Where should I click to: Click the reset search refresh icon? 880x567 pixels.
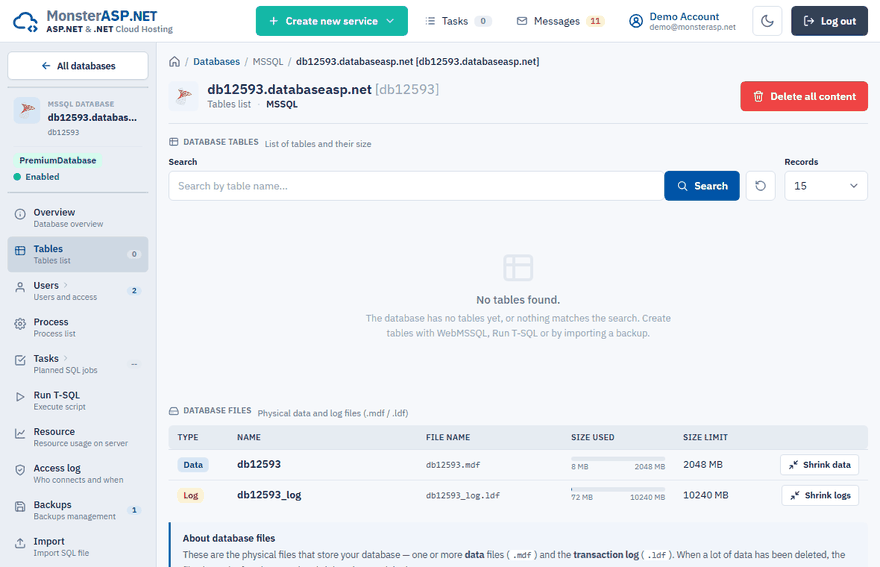click(x=760, y=186)
